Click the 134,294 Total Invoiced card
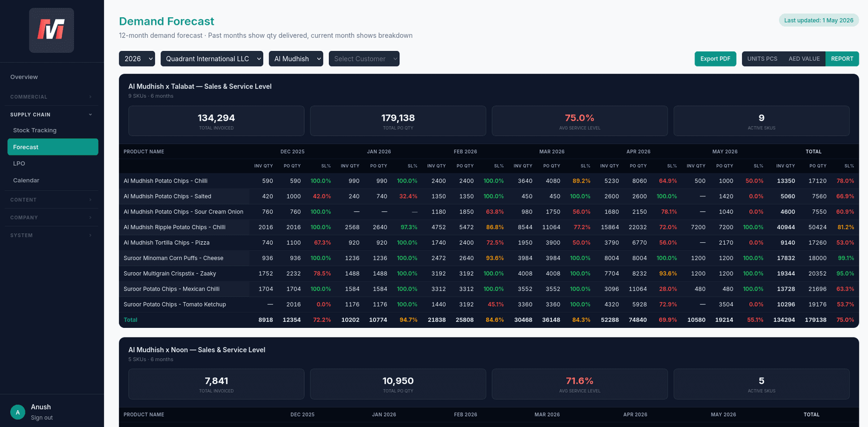Image resolution: width=868 pixels, height=427 pixels. [216, 121]
